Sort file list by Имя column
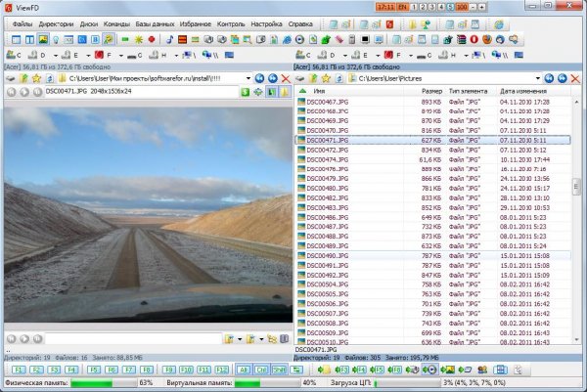Viewport: 587px width, 392px height. [x=319, y=91]
